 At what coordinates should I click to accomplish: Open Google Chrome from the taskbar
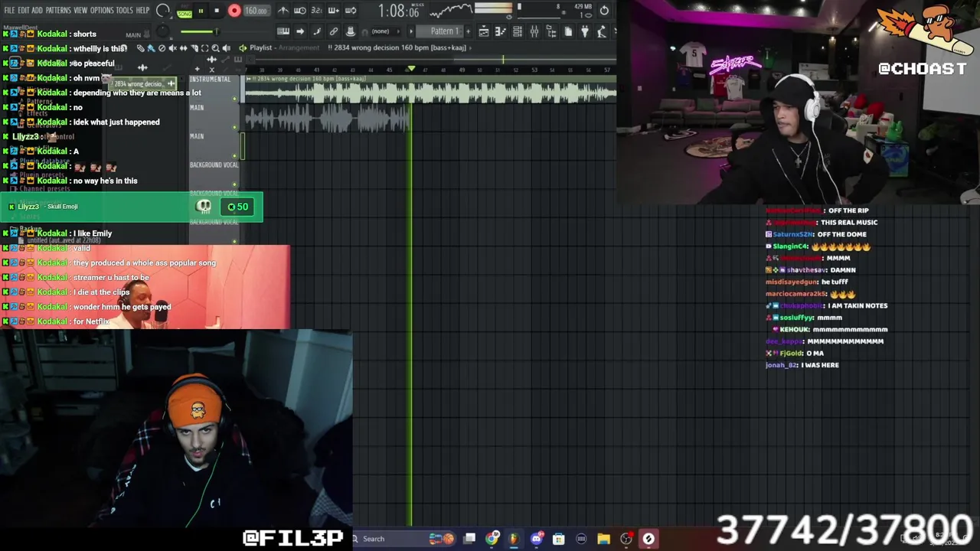click(492, 539)
